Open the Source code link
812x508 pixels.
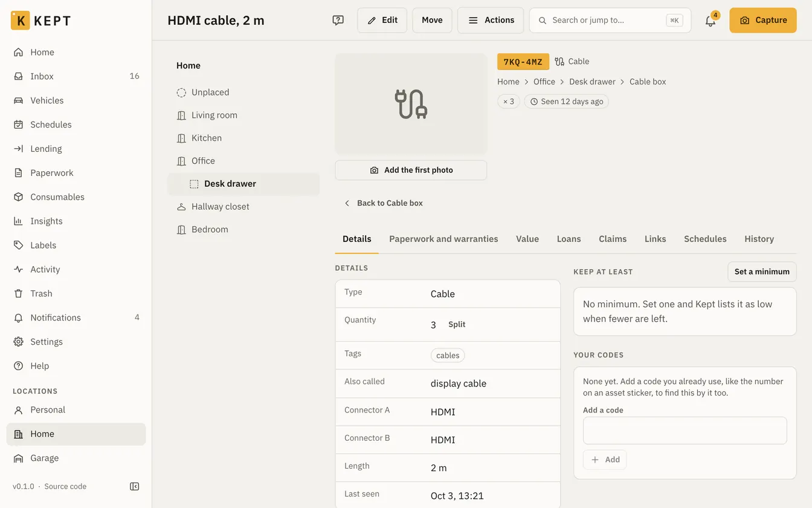65,486
